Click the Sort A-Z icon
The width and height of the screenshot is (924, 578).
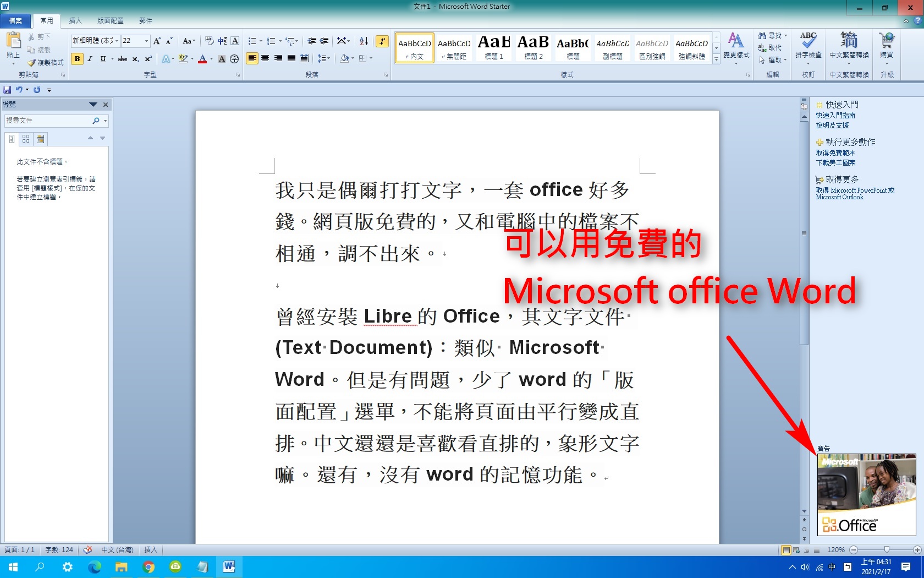click(364, 41)
